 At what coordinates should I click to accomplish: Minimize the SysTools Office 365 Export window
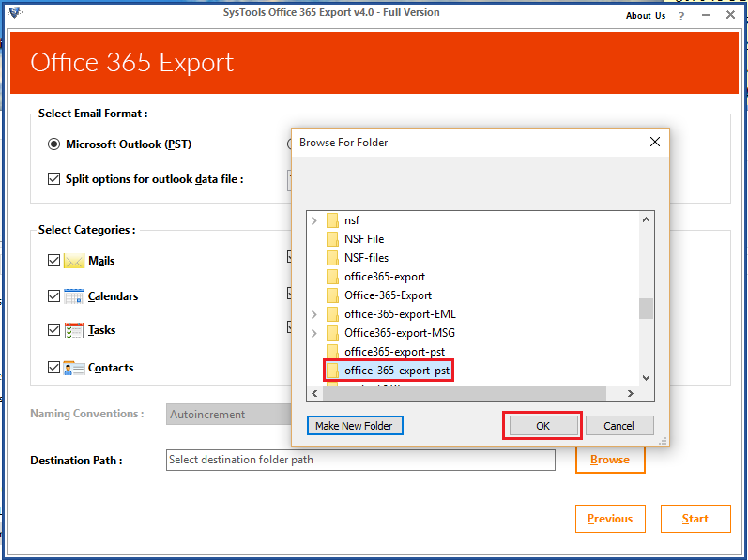[706, 16]
